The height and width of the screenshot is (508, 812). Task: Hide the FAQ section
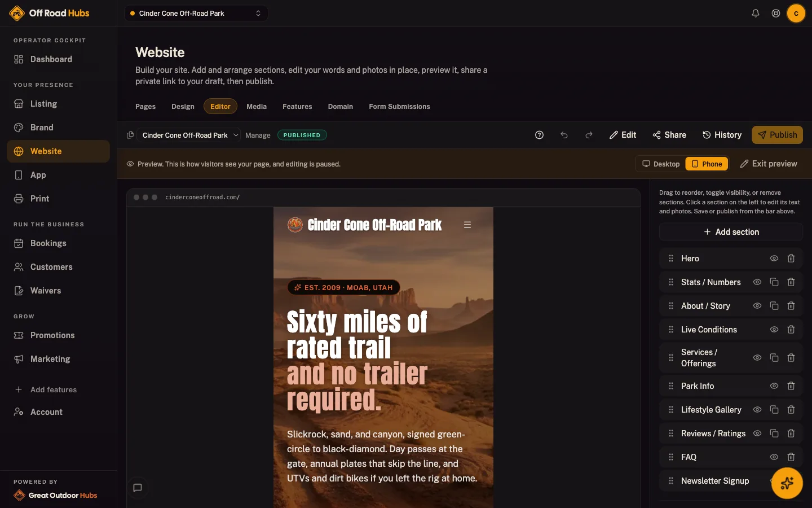click(774, 457)
